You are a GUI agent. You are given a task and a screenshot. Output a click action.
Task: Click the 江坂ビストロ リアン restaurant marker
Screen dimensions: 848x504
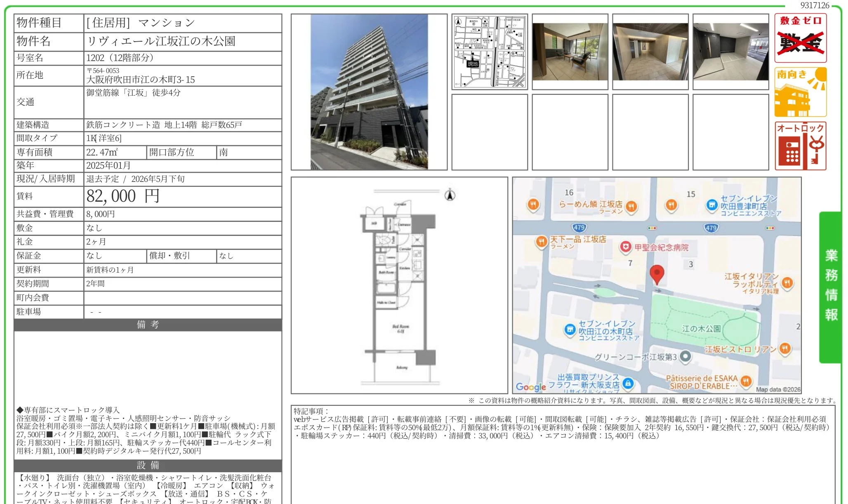(x=785, y=349)
